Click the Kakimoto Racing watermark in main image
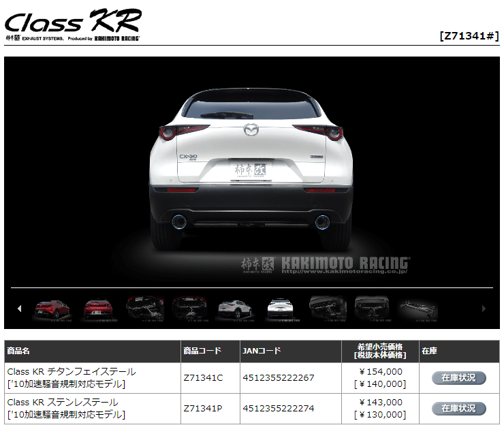The image size is (504, 438). 326,264
